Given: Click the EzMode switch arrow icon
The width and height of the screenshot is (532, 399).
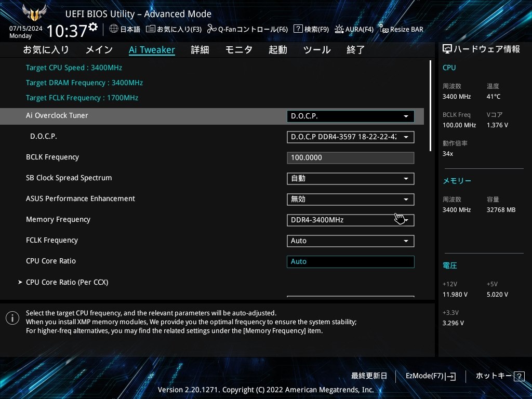Looking at the screenshot, I should (x=450, y=376).
